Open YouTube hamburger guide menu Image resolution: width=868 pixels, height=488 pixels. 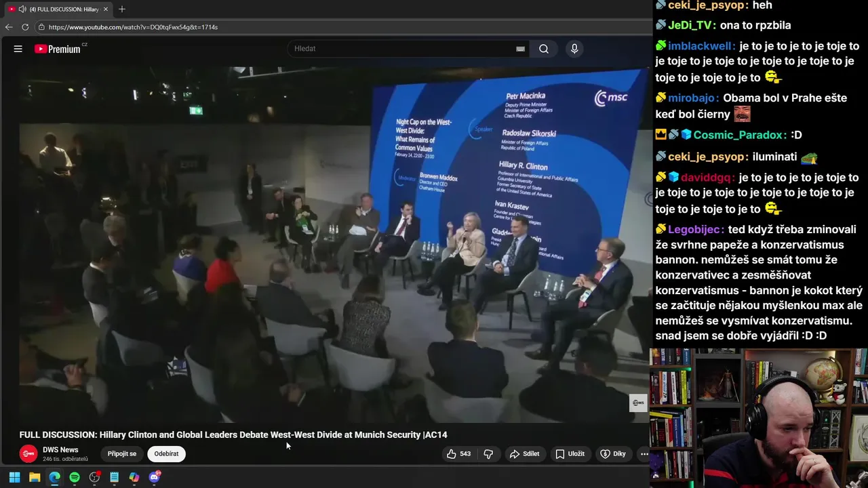point(18,49)
